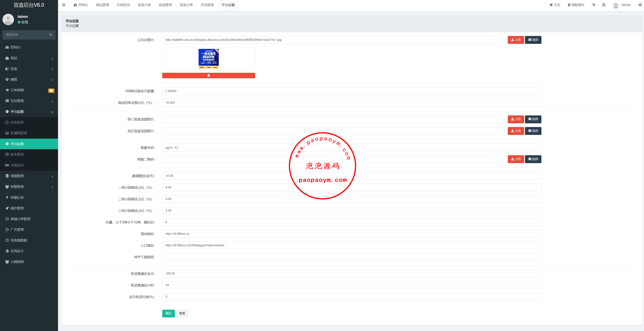The width and height of the screenshot is (644, 331).
Task: Click the language translate icon in top bar
Action: point(593,5)
